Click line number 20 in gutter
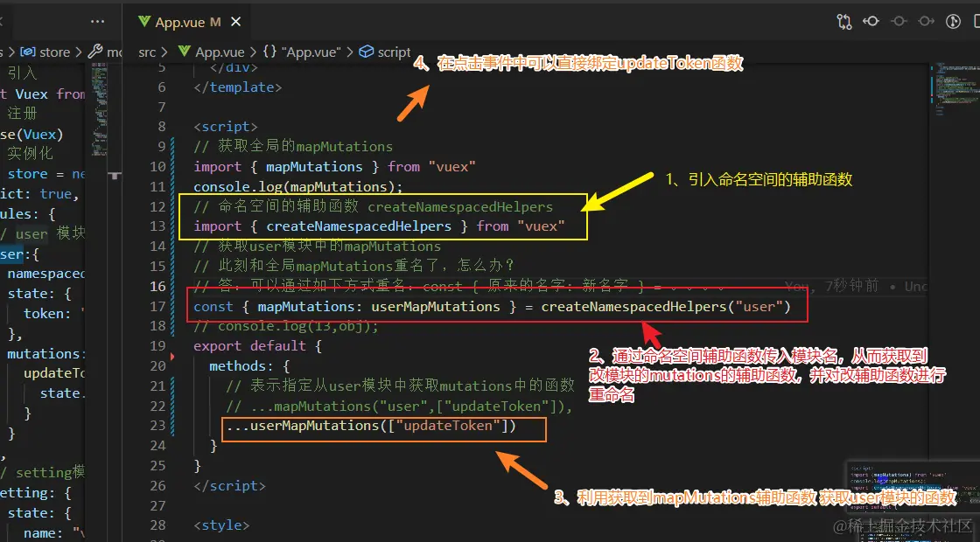This screenshot has width=980, height=542. [x=157, y=366]
